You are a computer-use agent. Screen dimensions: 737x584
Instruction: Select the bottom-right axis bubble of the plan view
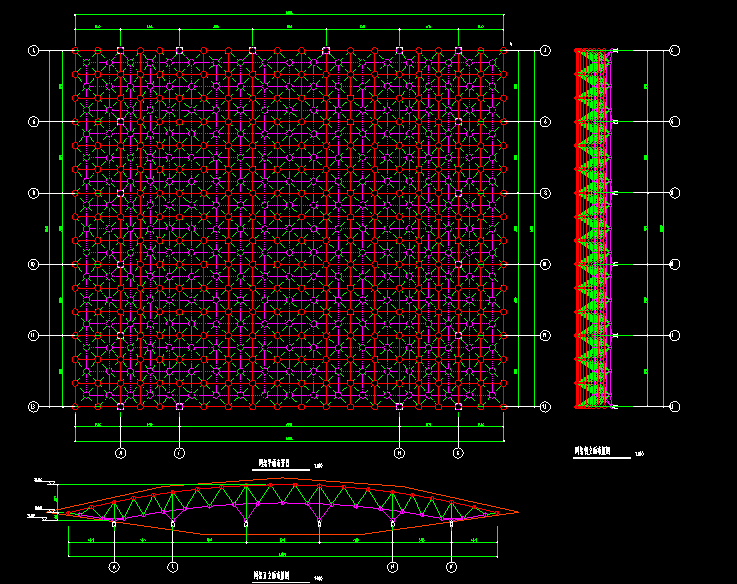tap(545, 407)
